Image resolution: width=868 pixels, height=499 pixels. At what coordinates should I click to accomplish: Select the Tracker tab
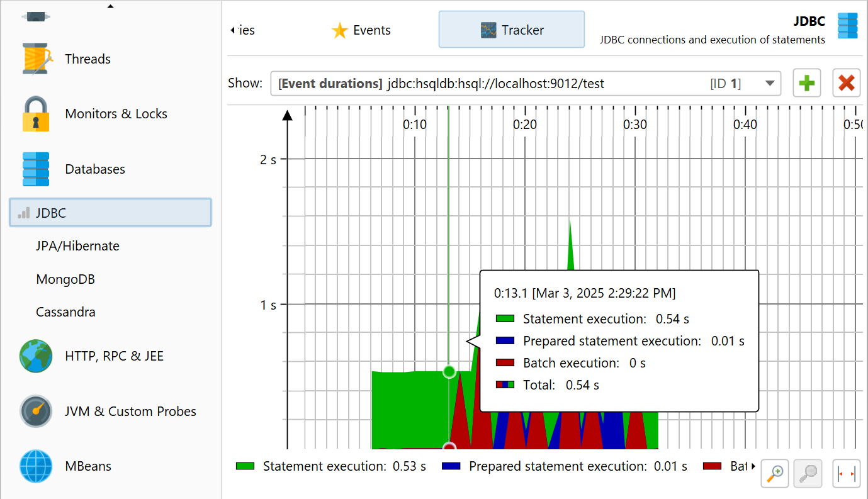click(x=511, y=30)
